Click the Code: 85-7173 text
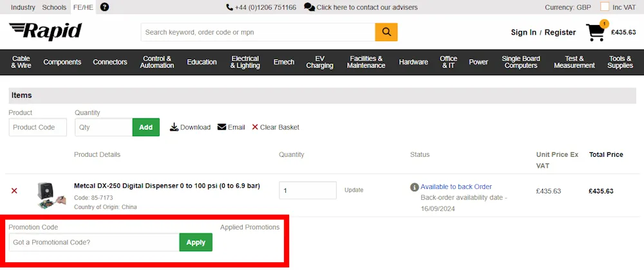This screenshot has height=270, width=644. click(93, 198)
